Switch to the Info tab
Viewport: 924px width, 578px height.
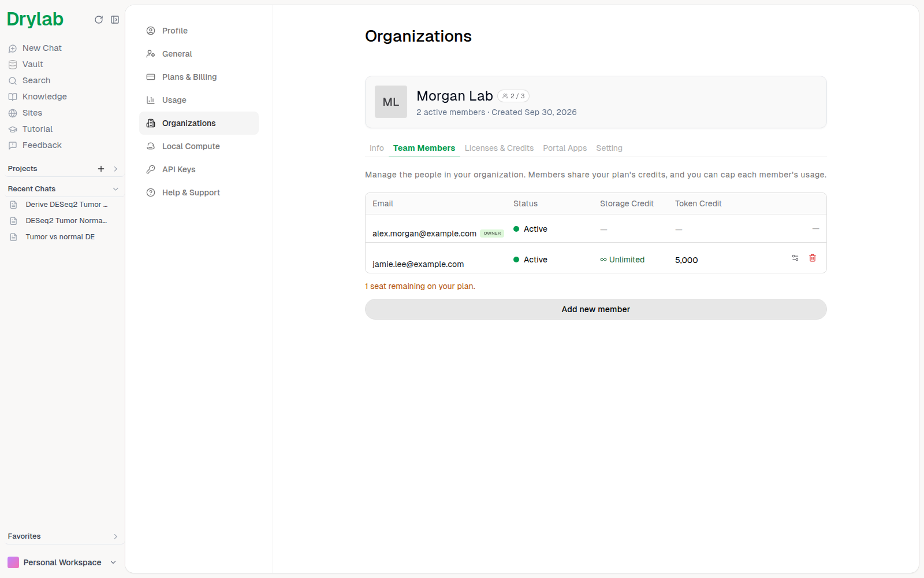click(377, 148)
